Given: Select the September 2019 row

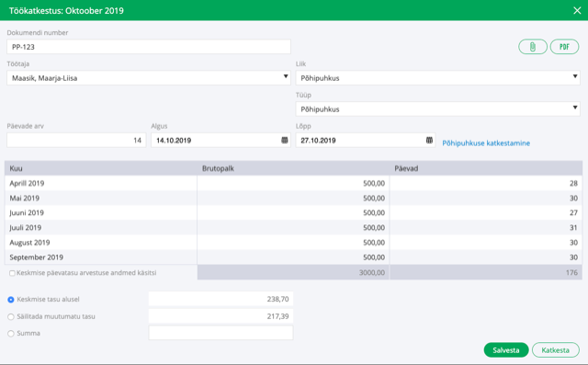Looking at the screenshot, I should click(293, 257).
